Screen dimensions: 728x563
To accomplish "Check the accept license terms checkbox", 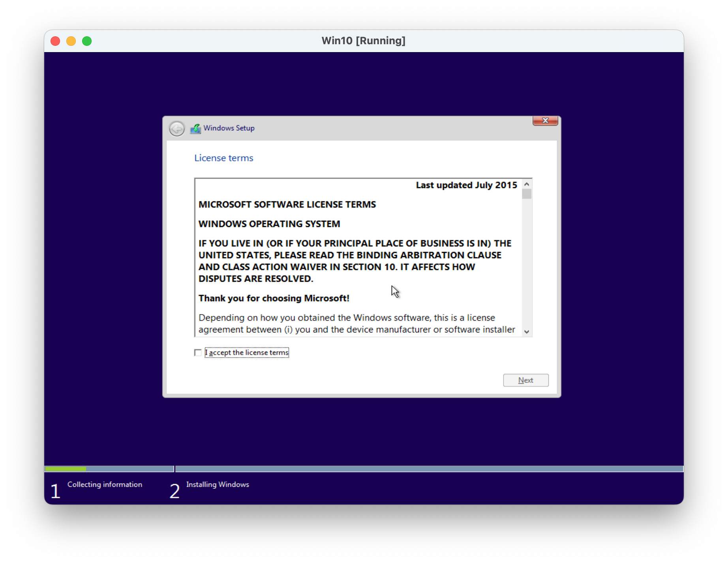I will [198, 353].
